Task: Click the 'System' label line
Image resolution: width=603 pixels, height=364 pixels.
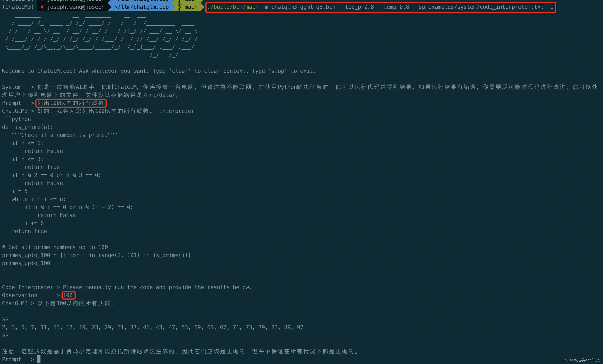Action: click(x=11, y=87)
